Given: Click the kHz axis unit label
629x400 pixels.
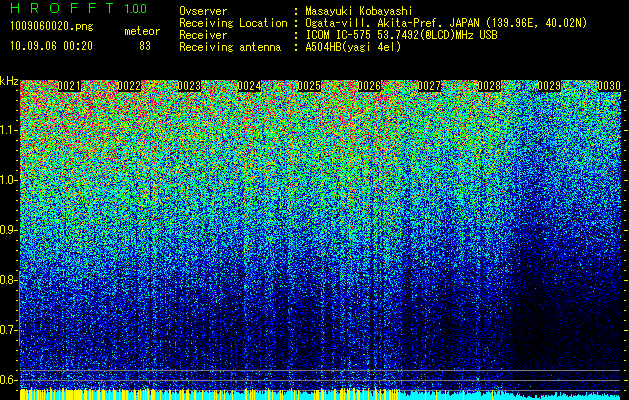Looking at the screenshot, I should (x=9, y=81).
